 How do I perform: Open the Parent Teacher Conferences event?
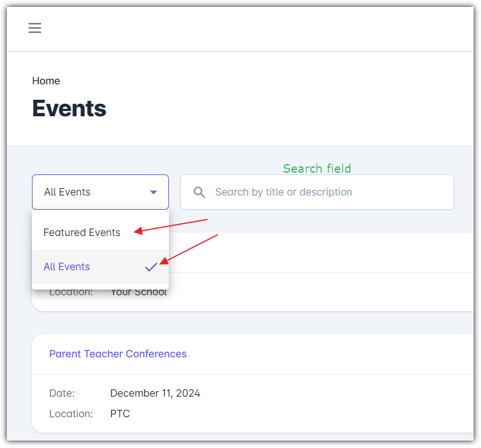(118, 354)
